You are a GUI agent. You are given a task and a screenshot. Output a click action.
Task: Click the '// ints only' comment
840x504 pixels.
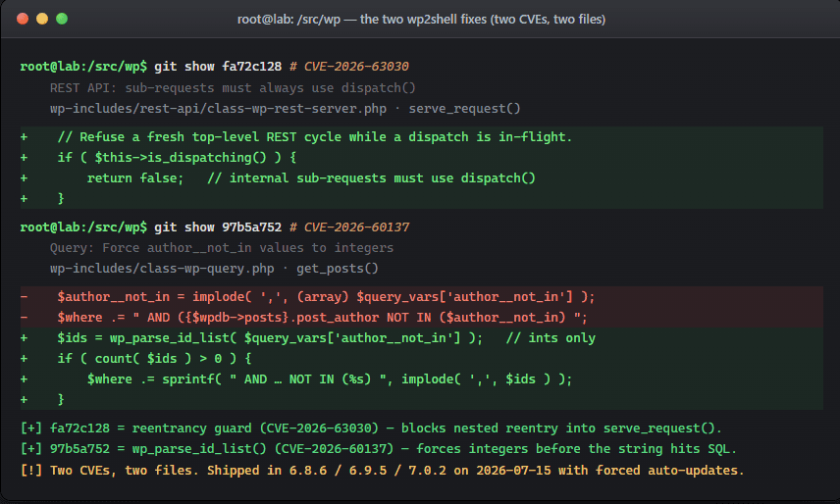coord(551,338)
